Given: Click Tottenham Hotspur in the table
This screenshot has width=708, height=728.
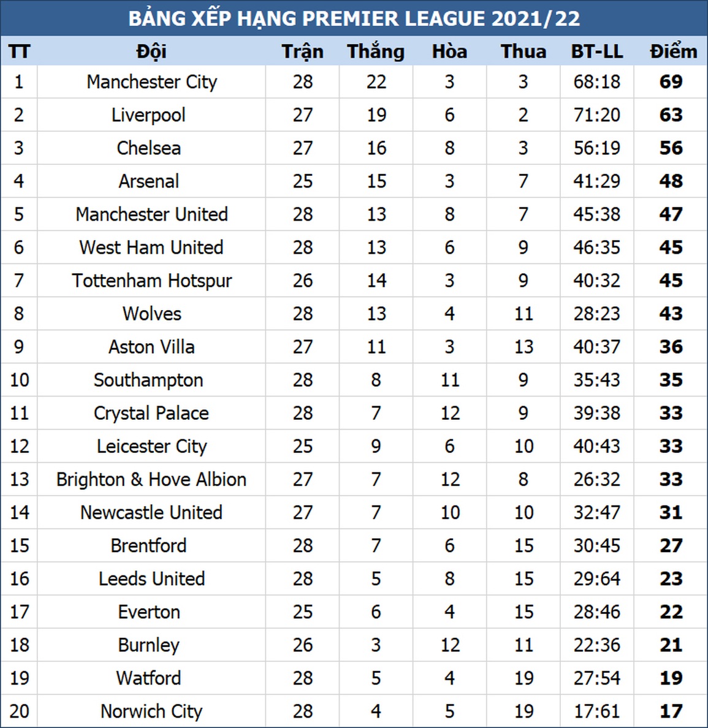Looking at the screenshot, I should click(151, 281).
